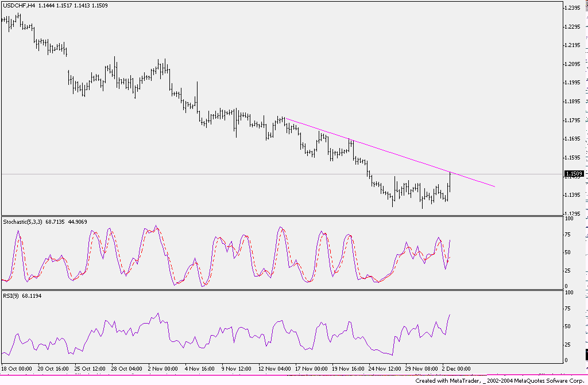Select the current price label 1.1509

pyautogui.click(x=574, y=174)
